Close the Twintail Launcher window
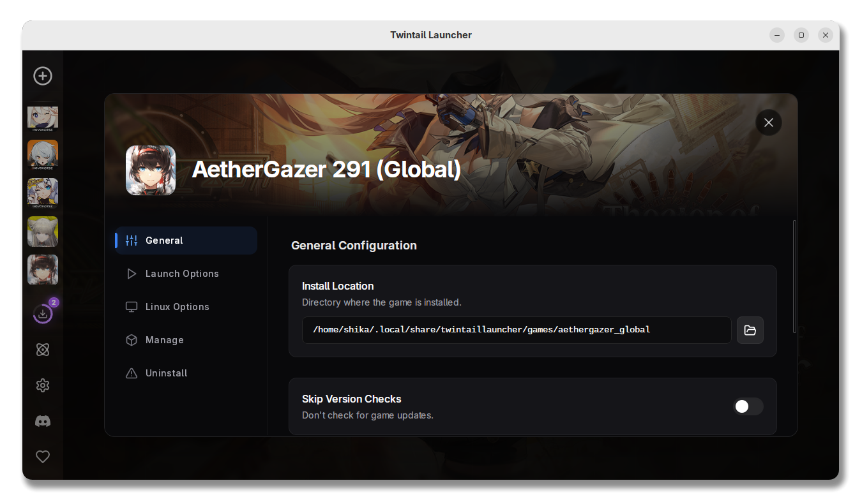Screen dimensions: 862x504 [826, 35]
